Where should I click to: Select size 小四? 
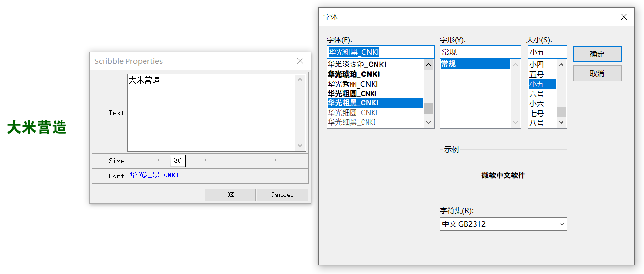(x=542, y=64)
